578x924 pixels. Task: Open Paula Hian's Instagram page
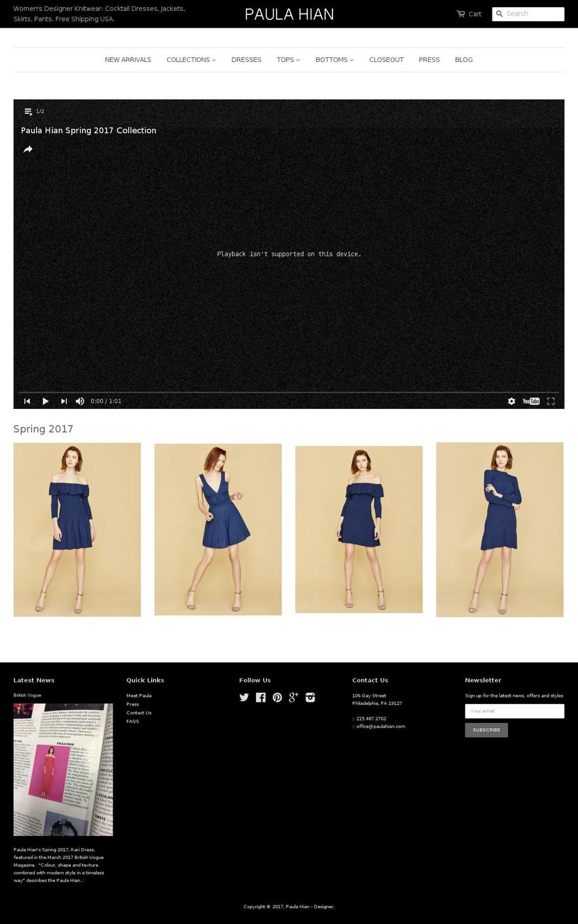click(x=310, y=697)
